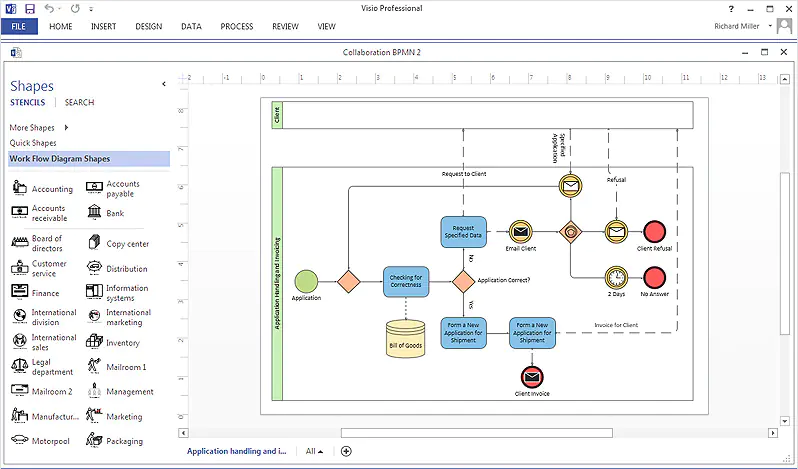Click the Save icon in the quick access toolbar

pos(30,9)
